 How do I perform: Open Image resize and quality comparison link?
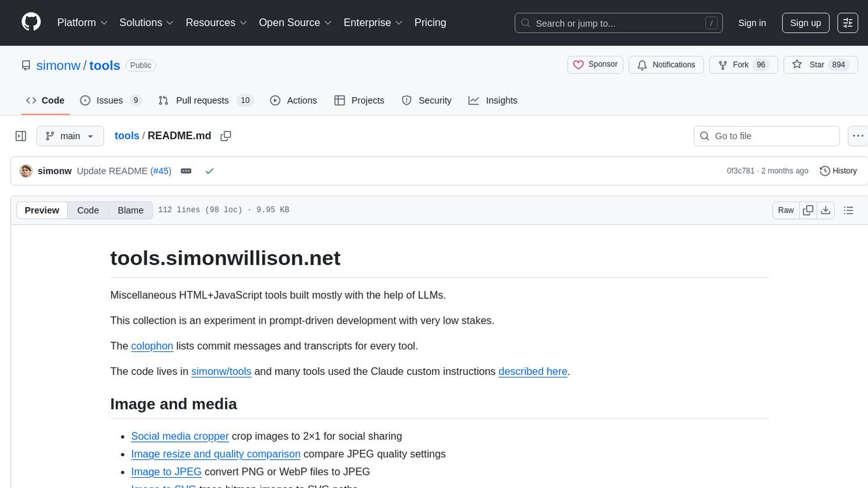coord(216,454)
